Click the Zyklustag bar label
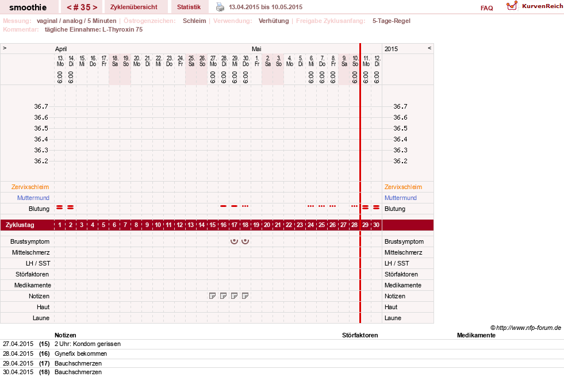This screenshot has width=564, height=392. pos(20,225)
